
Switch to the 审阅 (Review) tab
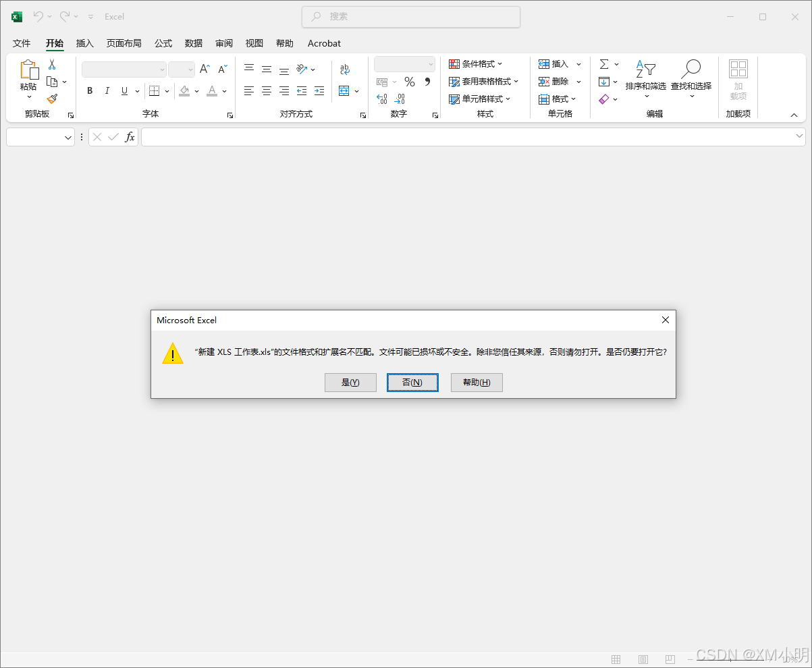coord(224,43)
